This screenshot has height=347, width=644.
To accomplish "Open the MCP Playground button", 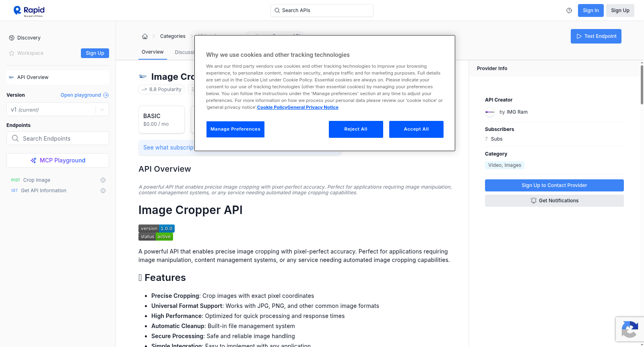I will click(x=58, y=160).
